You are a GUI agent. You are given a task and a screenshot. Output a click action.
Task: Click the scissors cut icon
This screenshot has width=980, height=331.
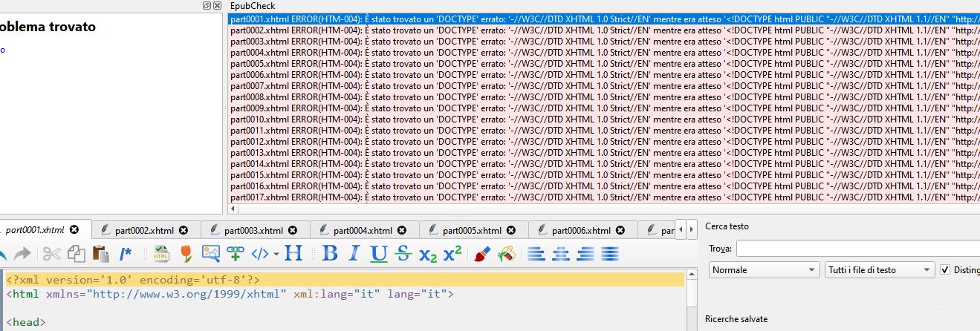tap(51, 254)
